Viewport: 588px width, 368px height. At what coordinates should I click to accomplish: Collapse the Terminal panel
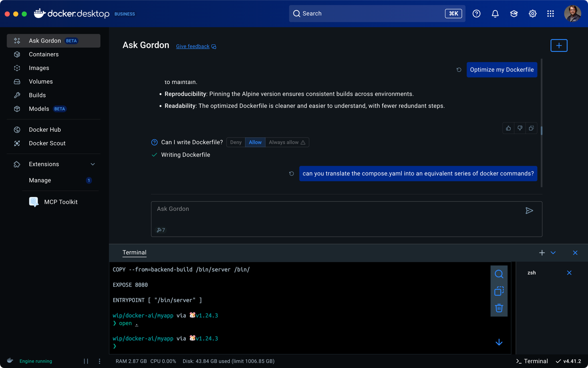553,253
